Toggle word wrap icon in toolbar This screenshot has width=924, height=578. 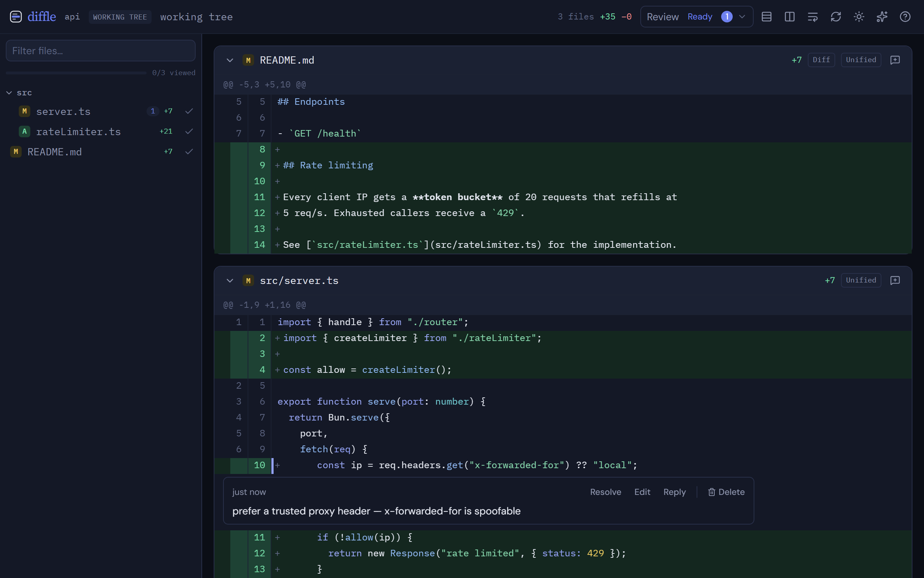812,17
